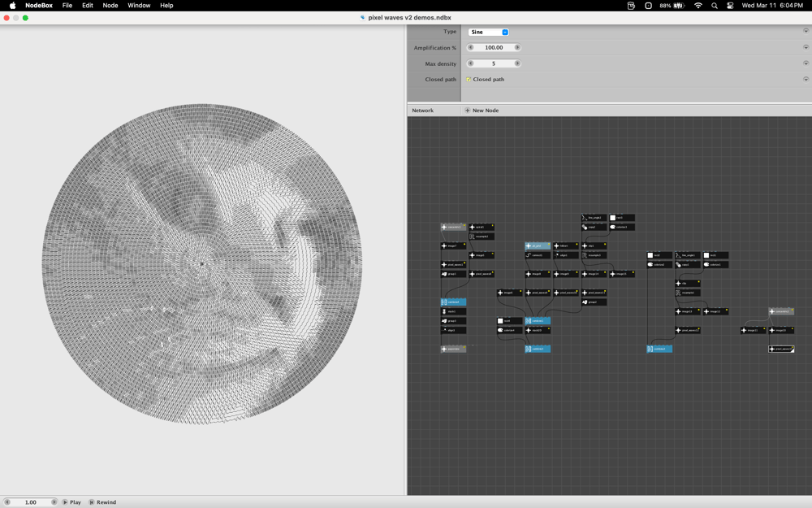
Task: Select the group2 node
Action: click(x=594, y=302)
